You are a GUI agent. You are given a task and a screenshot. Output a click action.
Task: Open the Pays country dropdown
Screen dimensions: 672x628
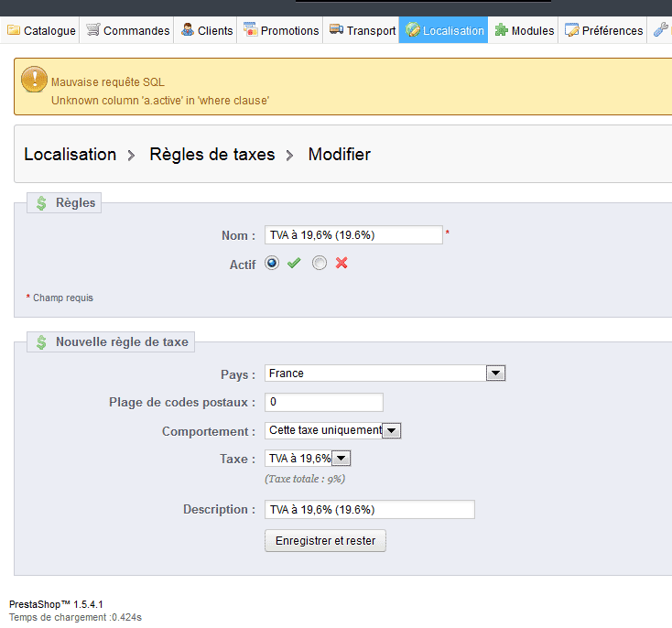(385, 373)
